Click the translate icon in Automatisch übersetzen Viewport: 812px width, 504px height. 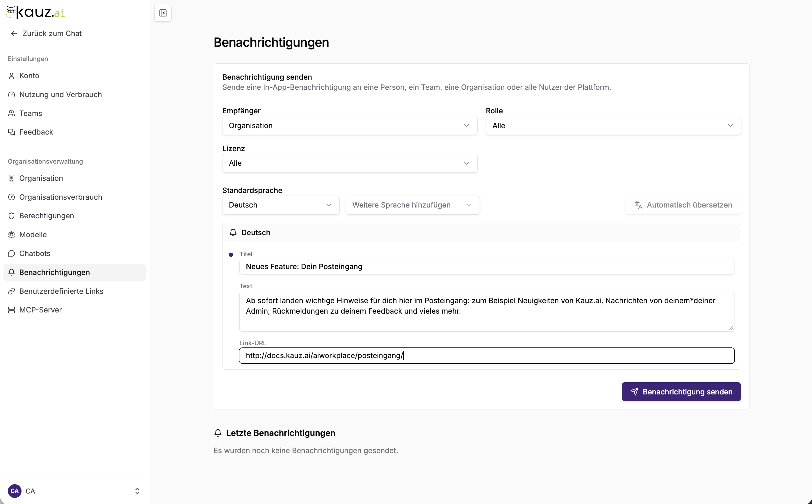point(638,205)
